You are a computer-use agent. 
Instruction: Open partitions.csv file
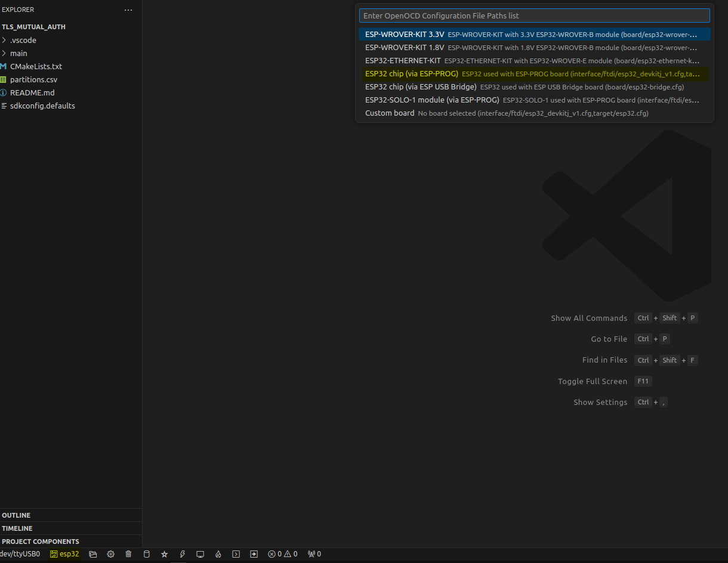coord(71,79)
